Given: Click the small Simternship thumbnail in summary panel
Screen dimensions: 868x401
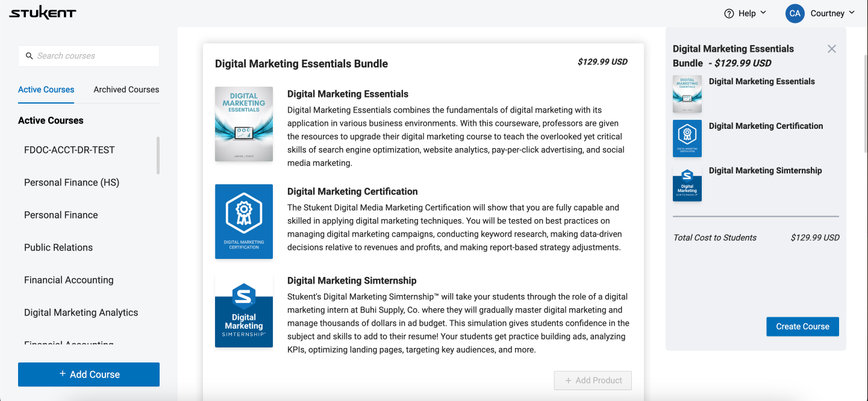Looking at the screenshot, I should pos(687,183).
